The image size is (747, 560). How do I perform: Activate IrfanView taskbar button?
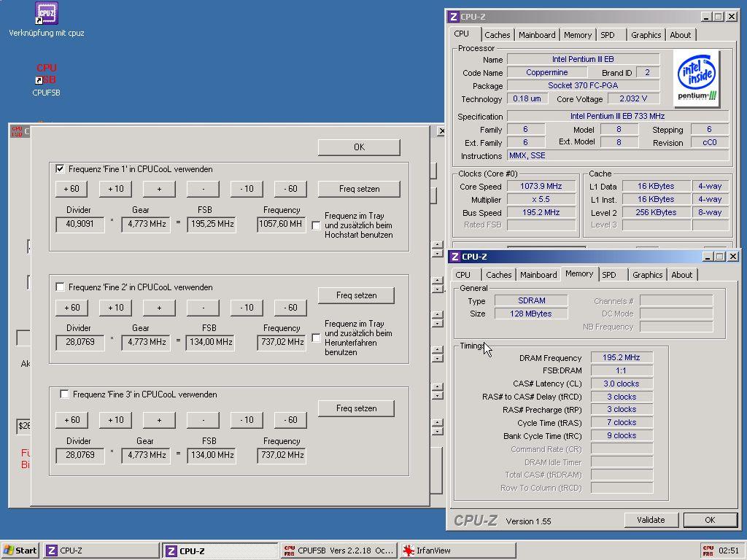click(x=457, y=551)
